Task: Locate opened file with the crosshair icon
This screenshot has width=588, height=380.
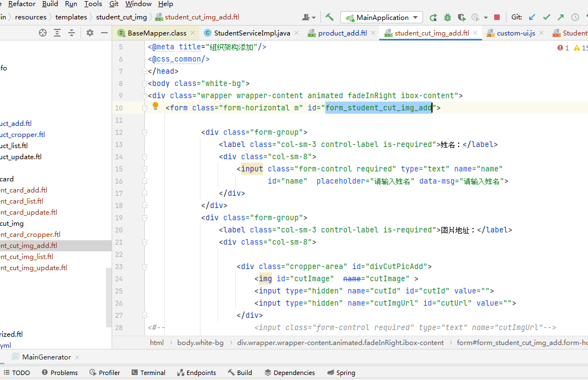Action: point(43,33)
